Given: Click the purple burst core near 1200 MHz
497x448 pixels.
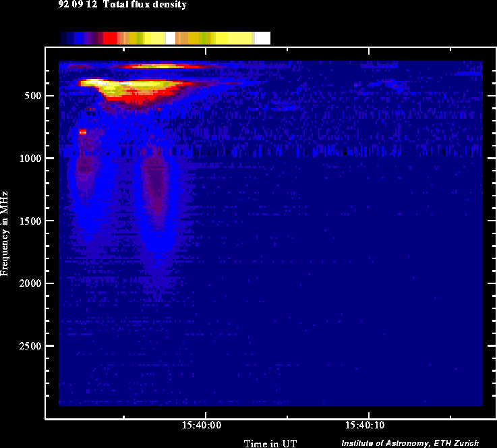Looking at the screenshot, I should tap(155, 184).
